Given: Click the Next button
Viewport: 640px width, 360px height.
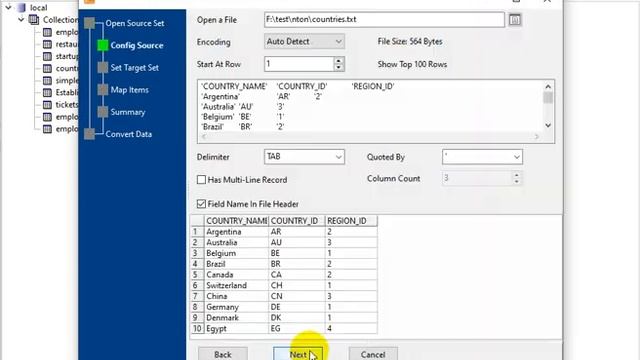Looking at the screenshot, I should pos(298,354).
